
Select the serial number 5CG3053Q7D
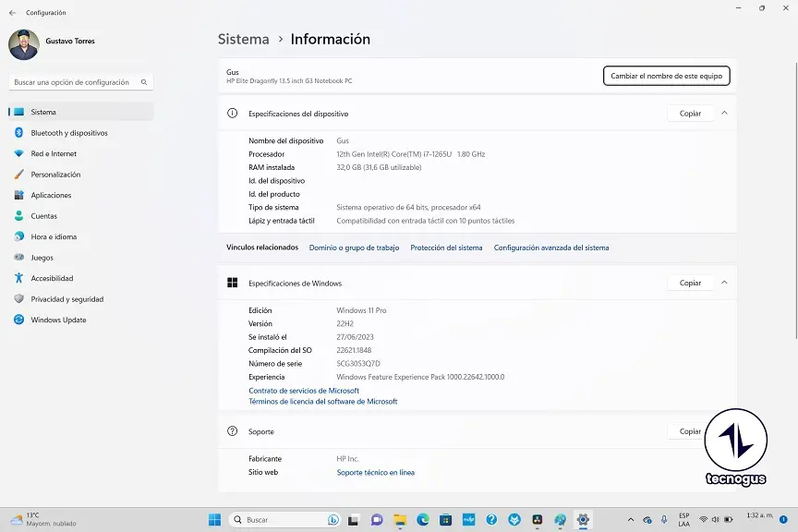[x=358, y=364]
